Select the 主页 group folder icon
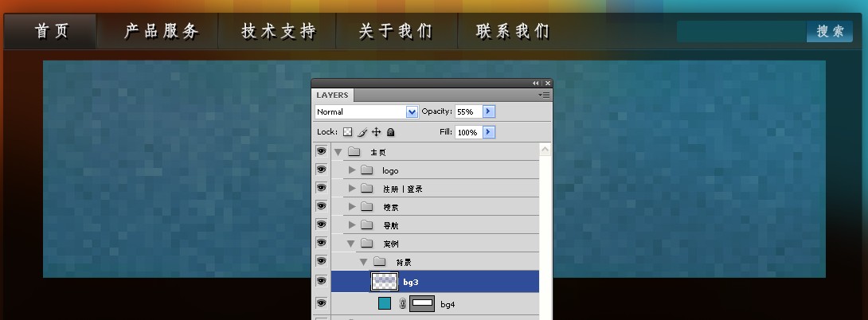Viewport: 868px width, 320px height. (354, 152)
